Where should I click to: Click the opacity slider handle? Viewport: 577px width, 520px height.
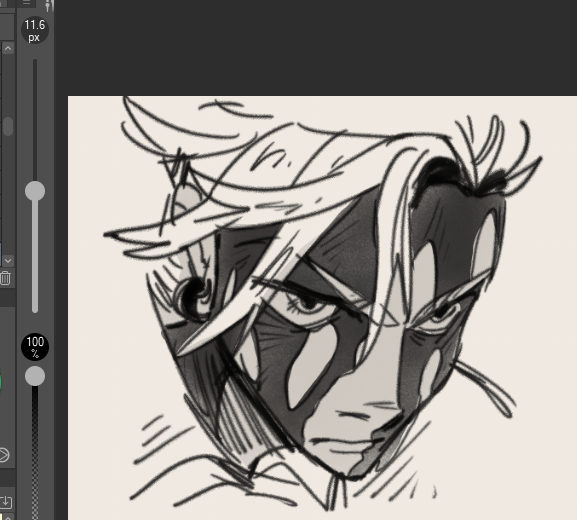(35, 376)
